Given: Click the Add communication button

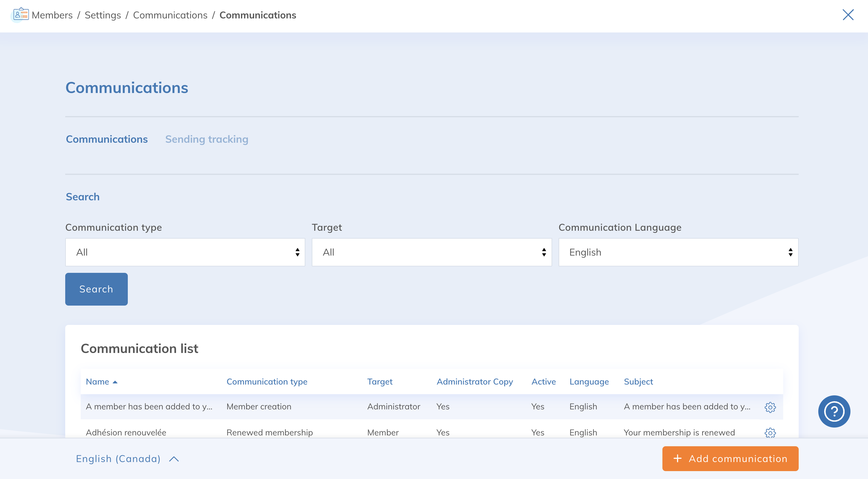Looking at the screenshot, I should click(x=730, y=459).
